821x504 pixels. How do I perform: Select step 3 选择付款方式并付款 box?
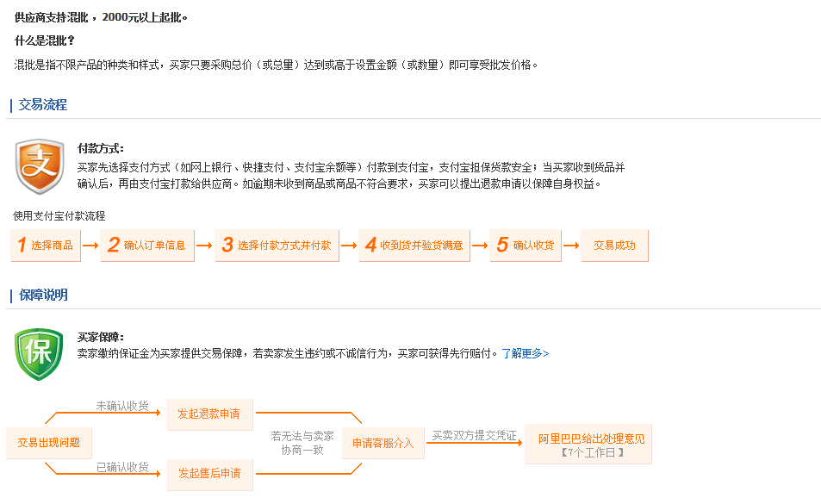(276, 246)
